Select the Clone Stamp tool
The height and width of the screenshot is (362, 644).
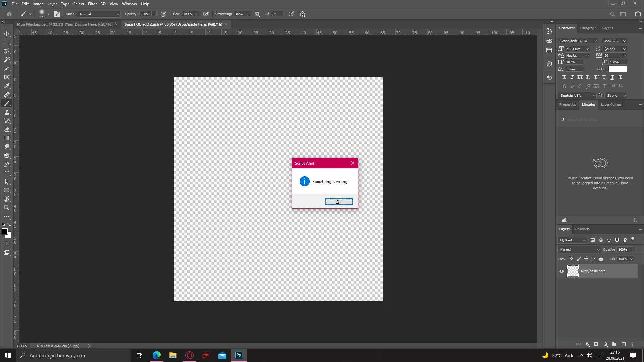point(7,112)
